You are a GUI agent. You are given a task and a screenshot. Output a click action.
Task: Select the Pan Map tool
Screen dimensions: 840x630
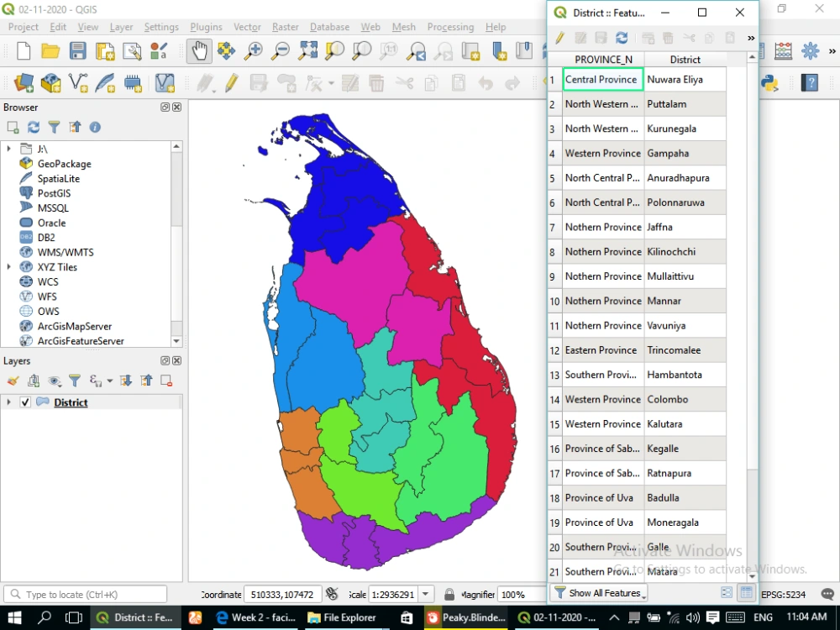click(199, 51)
